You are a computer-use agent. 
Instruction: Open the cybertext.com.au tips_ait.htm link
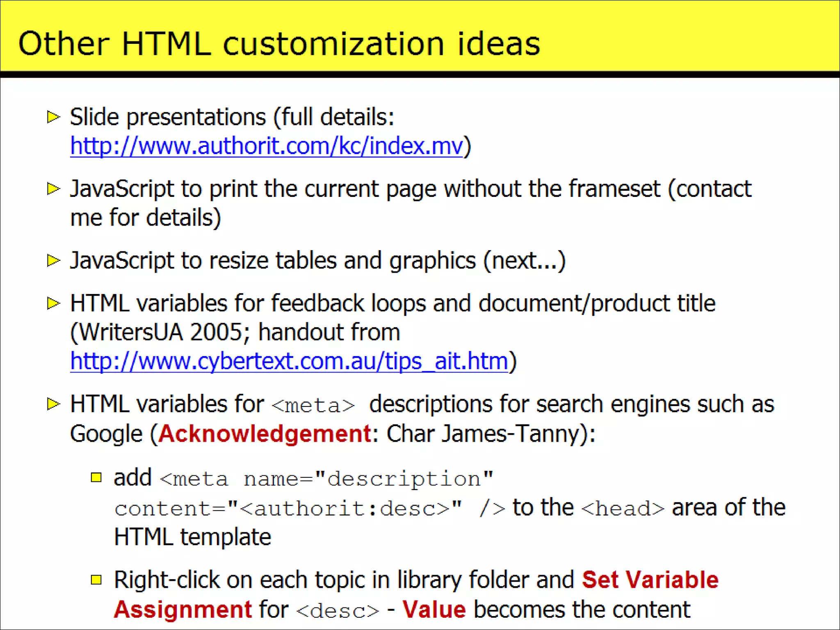[289, 361]
